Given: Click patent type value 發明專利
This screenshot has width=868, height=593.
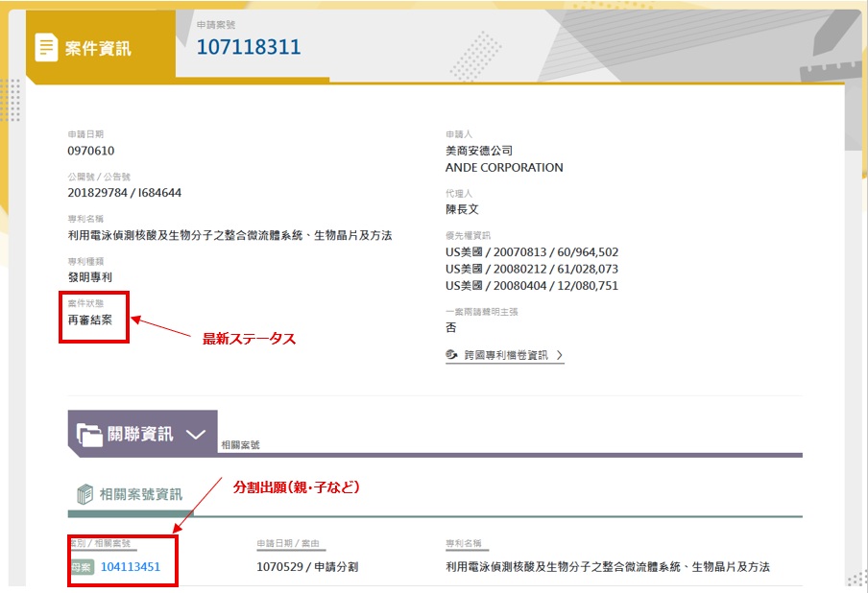Looking at the screenshot, I should point(90,277).
